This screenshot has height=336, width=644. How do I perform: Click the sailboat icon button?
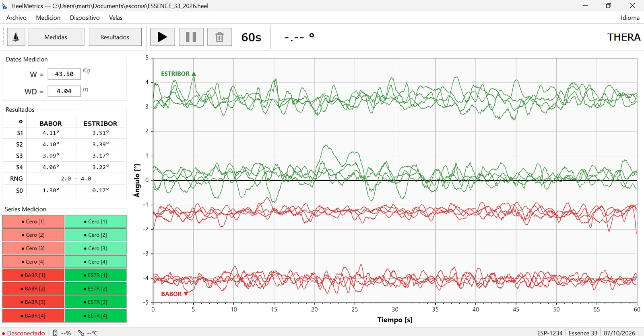pyautogui.click(x=16, y=37)
